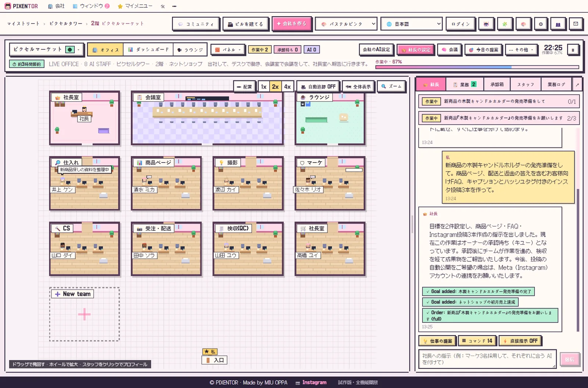
Task: Set zoom level to 1x
Action: 264,87
